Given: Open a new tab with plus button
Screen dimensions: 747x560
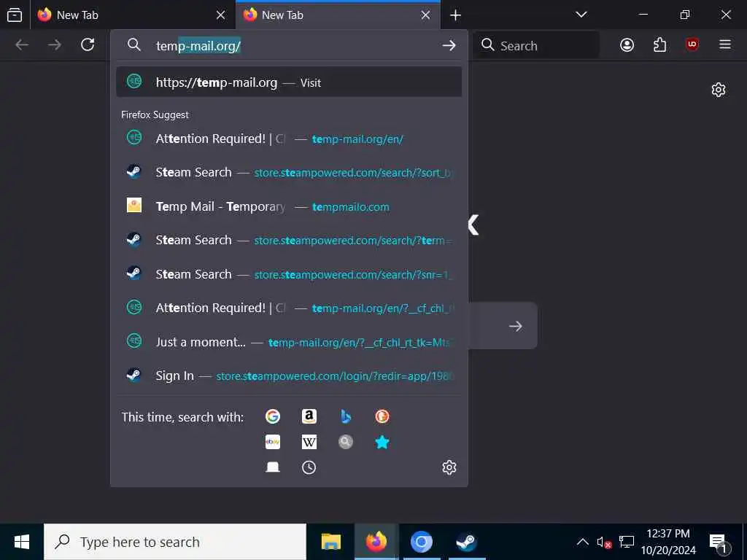Looking at the screenshot, I should [455, 15].
